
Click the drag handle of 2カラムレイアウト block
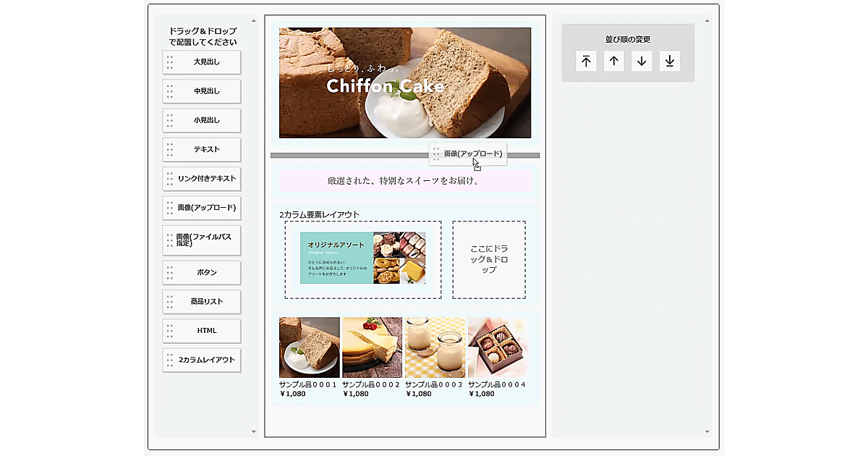pos(170,360)
